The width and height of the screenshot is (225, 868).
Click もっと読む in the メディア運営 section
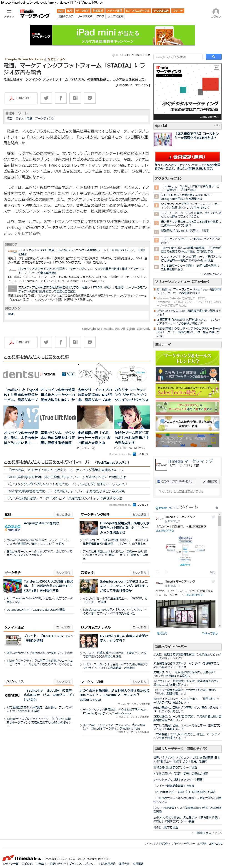(x=63, y=627)
